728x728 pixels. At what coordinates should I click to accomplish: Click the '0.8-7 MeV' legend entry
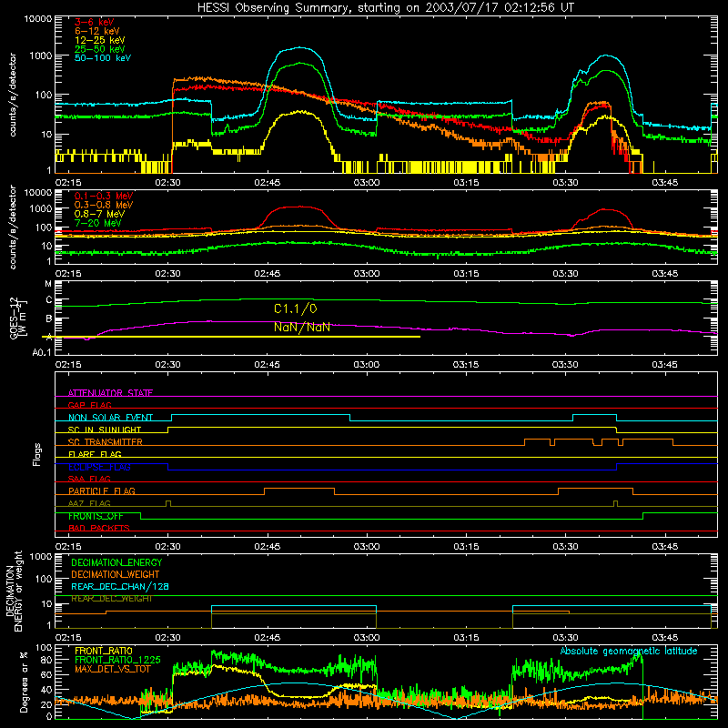(x=99, y=214)
